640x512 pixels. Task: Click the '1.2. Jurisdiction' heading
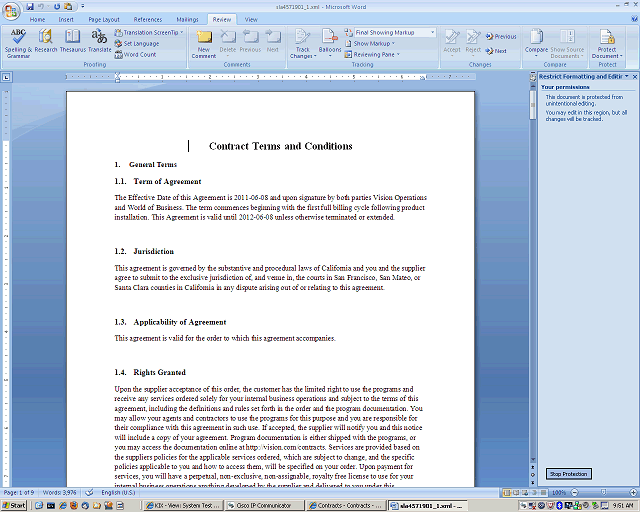click(x=144, y=251)
